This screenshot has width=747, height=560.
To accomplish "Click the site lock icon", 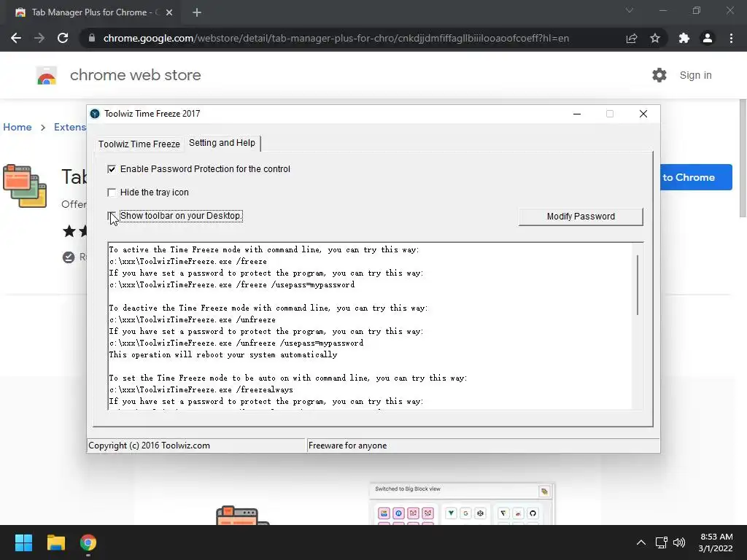I will 91,38.
